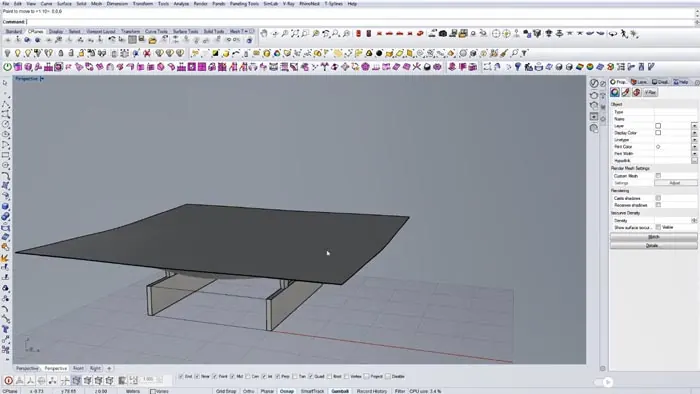Toggle the Custom Mesh checkbox
The image size is (700, 394).
click(658, 176)
